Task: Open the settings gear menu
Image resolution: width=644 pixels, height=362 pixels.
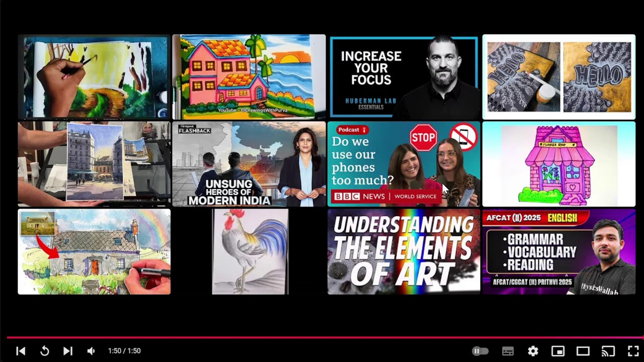Action: (x=533, y=351)
